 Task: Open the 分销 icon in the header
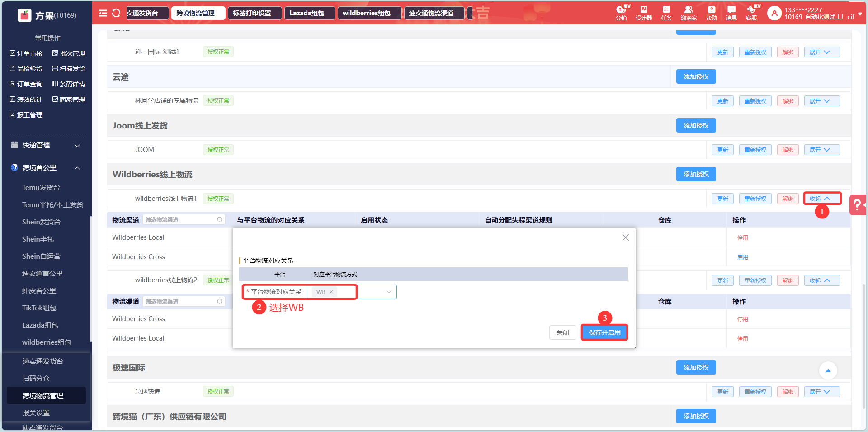tap(621, 13)
